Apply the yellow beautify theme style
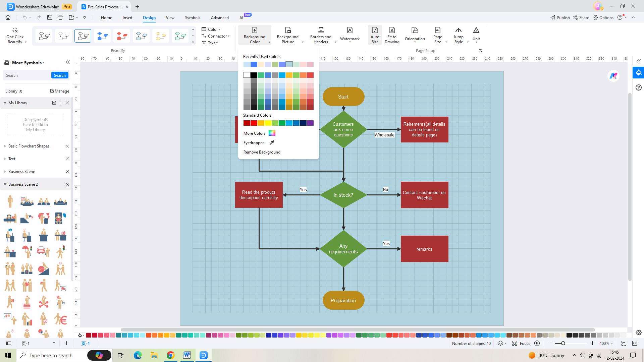Screen dimensions: 644x362 161,36
